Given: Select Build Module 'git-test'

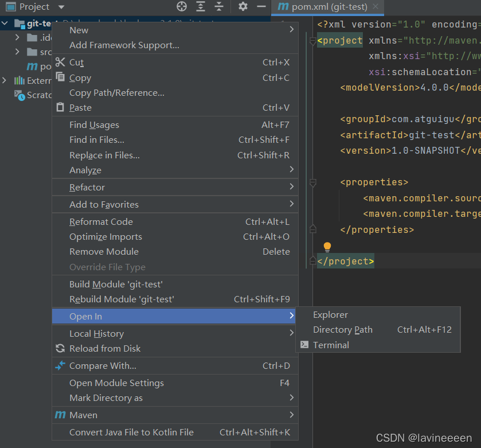Looking at the screenshot, I should pos(175,285).
